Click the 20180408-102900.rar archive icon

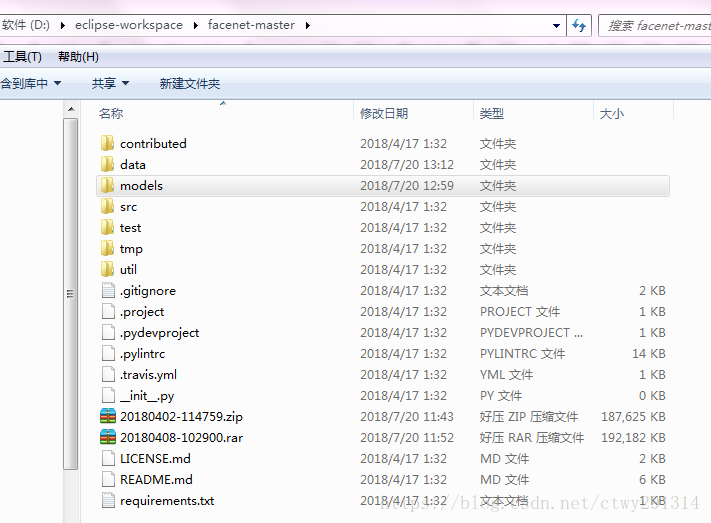108,437
